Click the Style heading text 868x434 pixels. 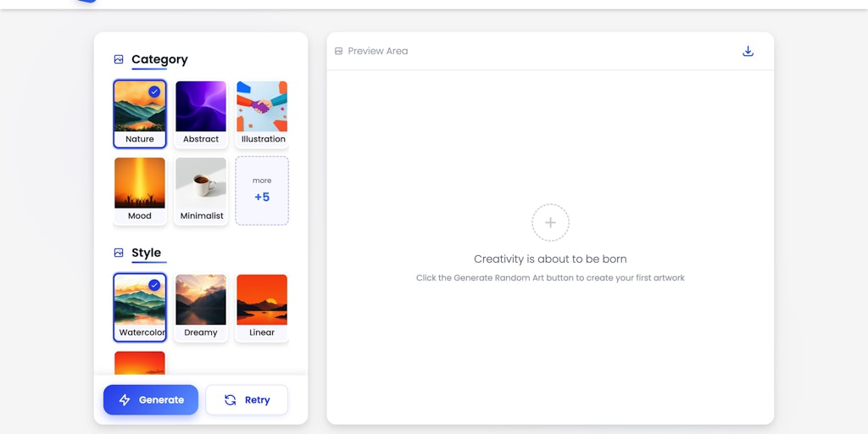[x=146, y=253]
